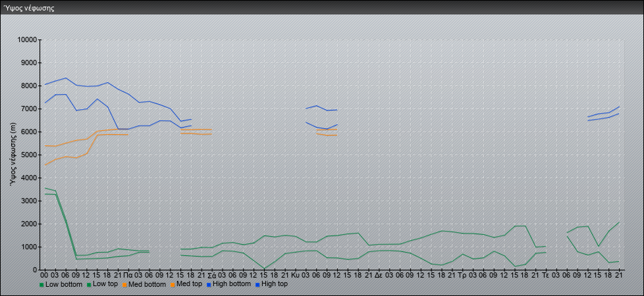Select the Τρ day marker on time axis

pos(462,275)
